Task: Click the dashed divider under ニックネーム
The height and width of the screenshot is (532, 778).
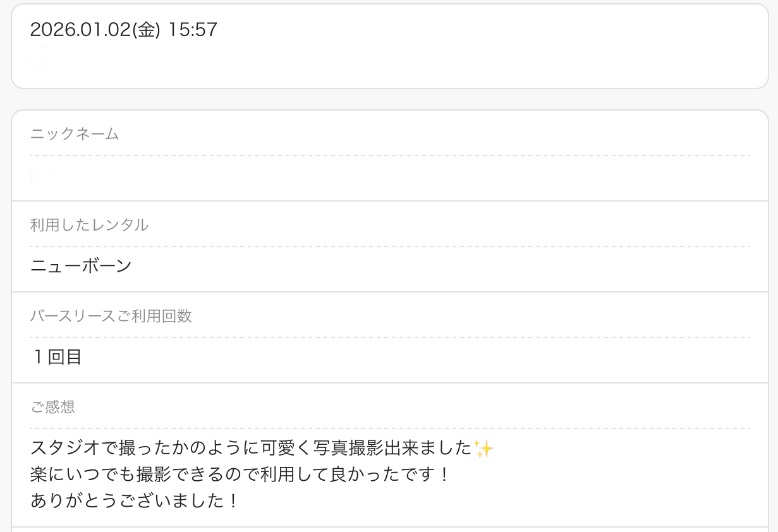Action: click(389, 155)
